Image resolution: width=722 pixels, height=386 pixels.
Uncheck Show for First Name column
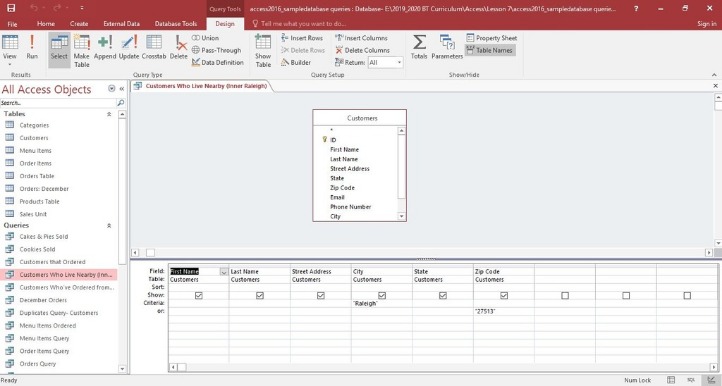point(199,295)
